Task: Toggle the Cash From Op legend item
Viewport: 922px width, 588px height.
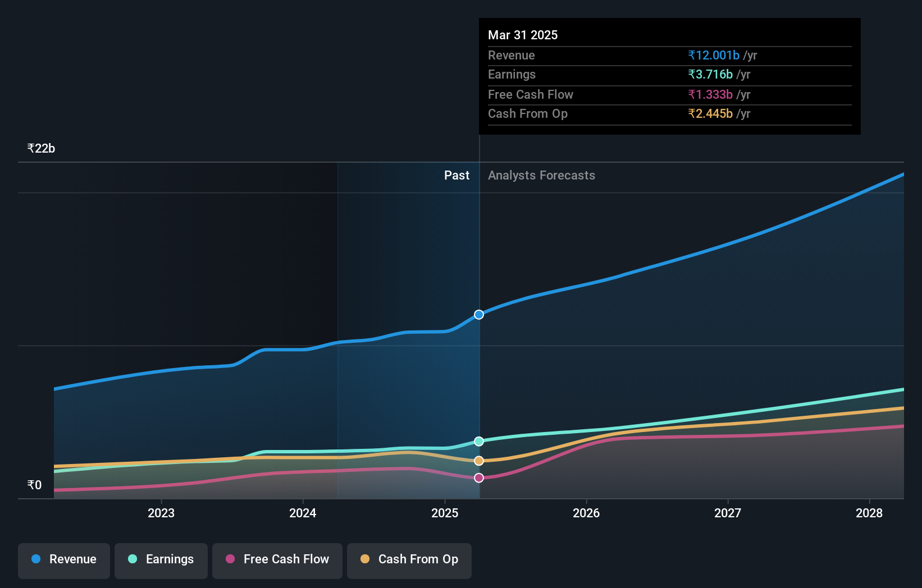Action: coord(409,561)
